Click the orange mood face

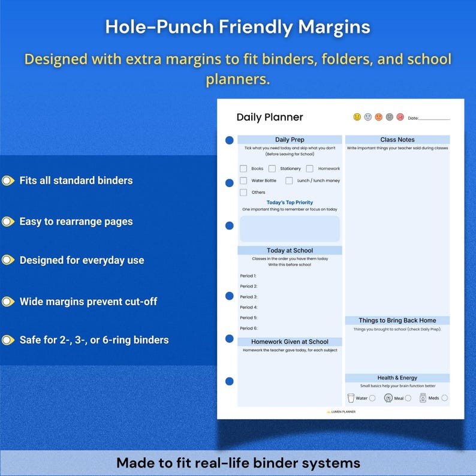pyautogui.click(x=378, y=117)
